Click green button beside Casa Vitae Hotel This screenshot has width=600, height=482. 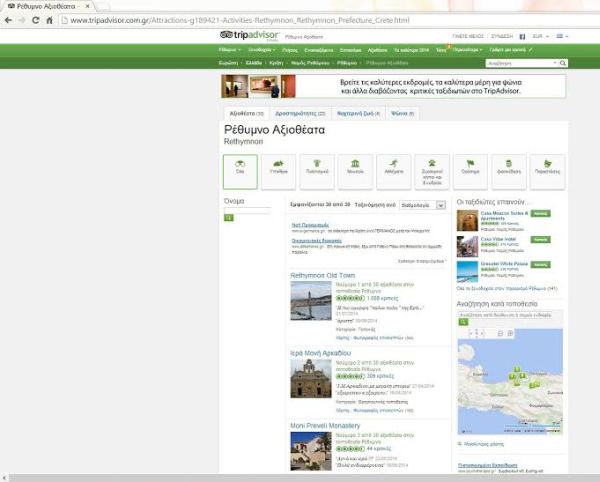[x=540, y=239]
